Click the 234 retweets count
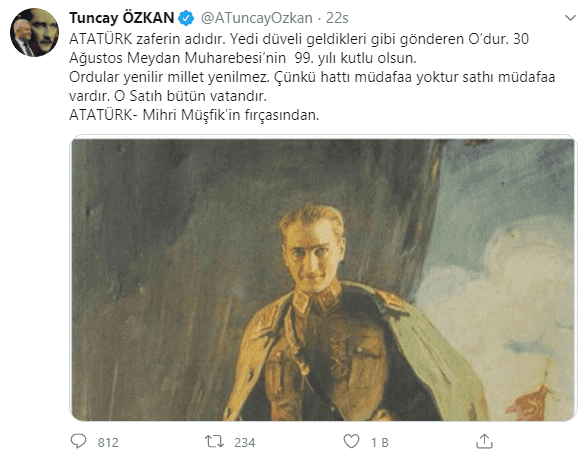Image resolution: width=587 pixels, height=455 pixels. point(245,442)
